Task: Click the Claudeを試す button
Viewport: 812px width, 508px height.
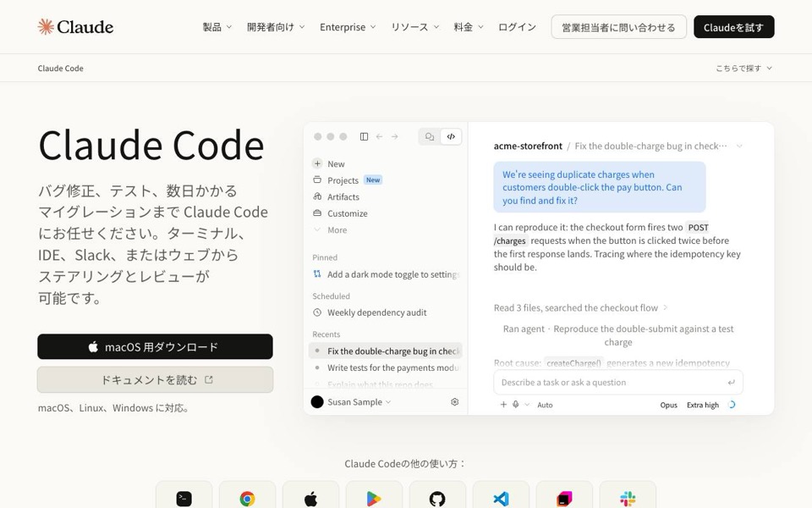Action: 734,26
